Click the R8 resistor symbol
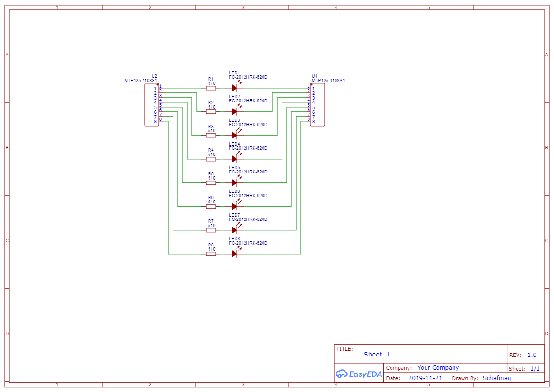The width and height of the screenshot is (554, 392). tap(211, 254)
